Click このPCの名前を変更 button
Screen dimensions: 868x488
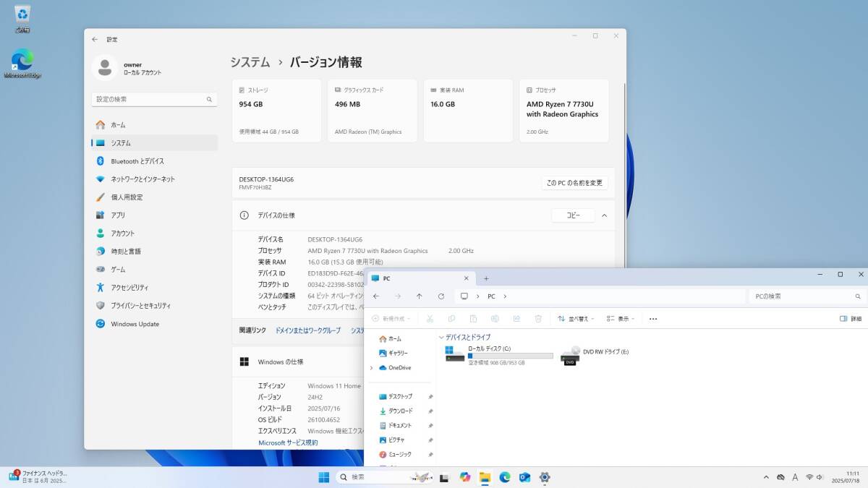point(575,183)
